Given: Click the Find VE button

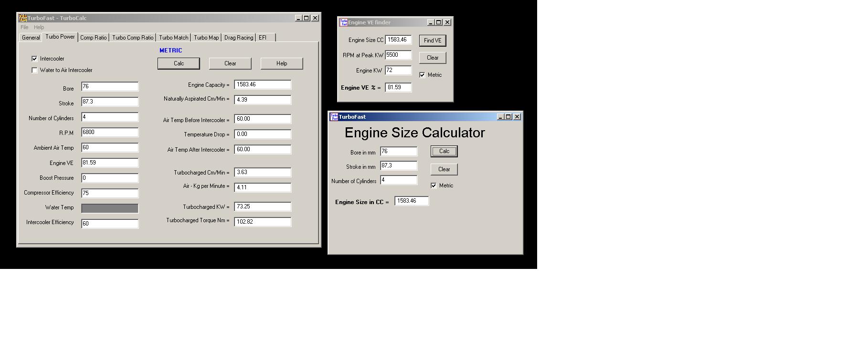Looking at the screenshot, I should point(433,41).
